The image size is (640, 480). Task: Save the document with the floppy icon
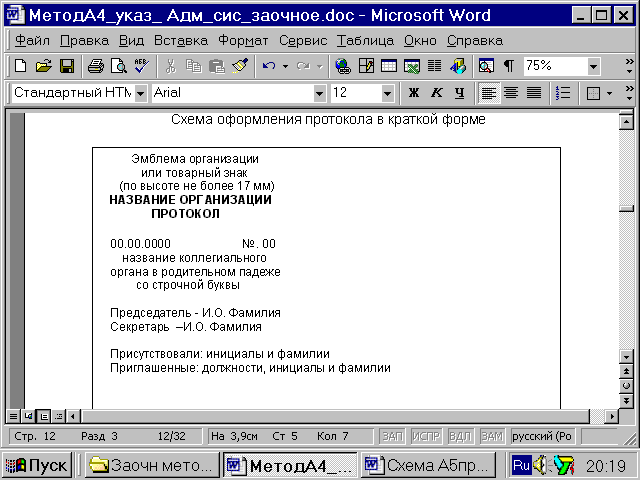(x=67, y=66)
